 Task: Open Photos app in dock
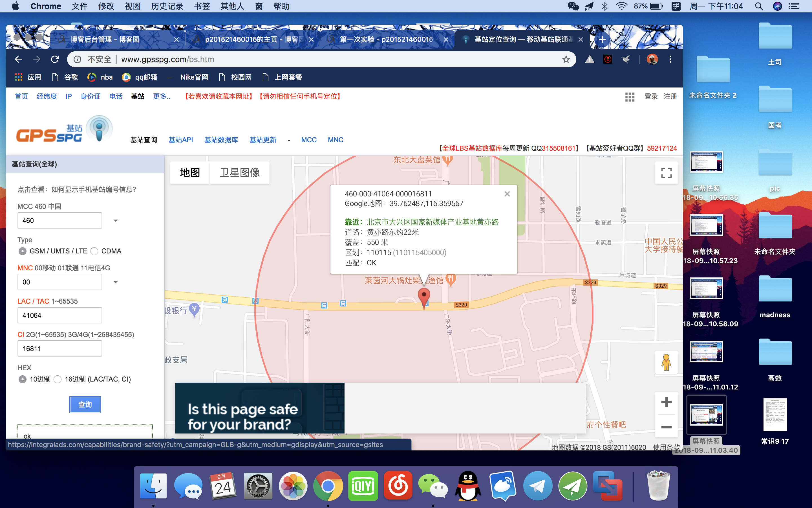tap(293, 486)
